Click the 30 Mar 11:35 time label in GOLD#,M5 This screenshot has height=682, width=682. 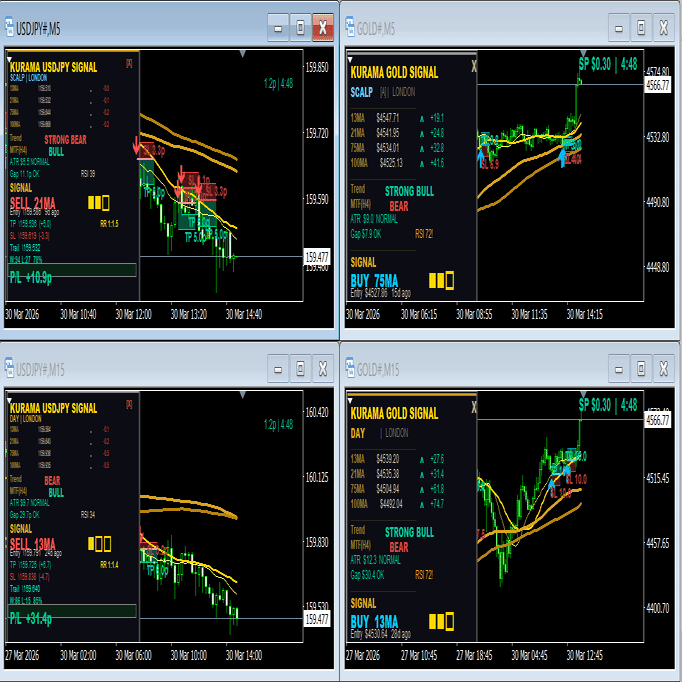pyautogui.click(x=529, y=314)
